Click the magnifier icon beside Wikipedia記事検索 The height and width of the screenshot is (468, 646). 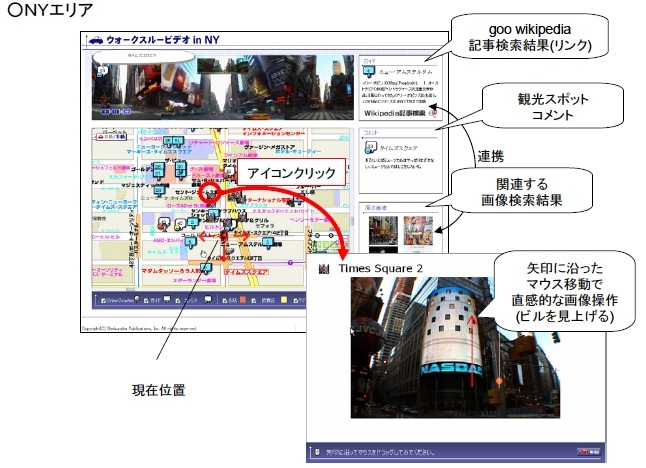432,113
